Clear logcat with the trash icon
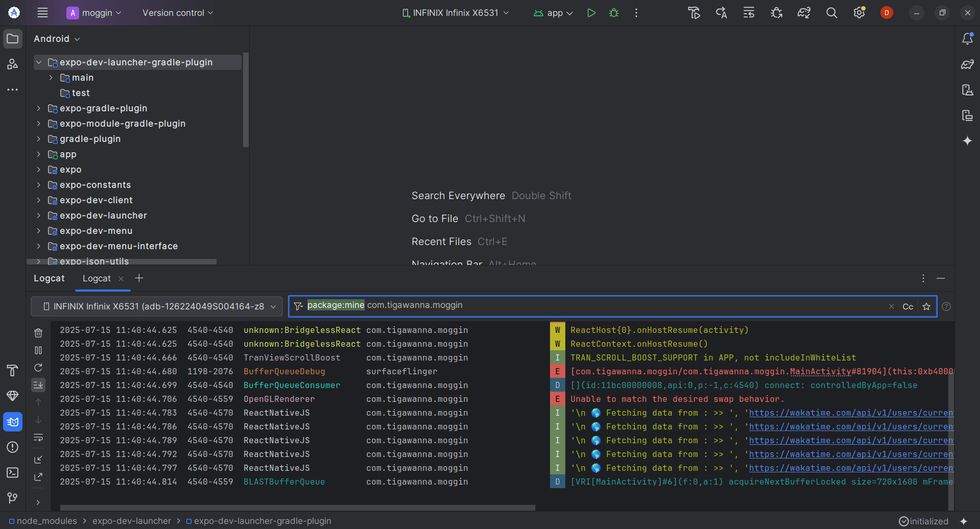This screenshot has width=980, height=529. coord(38,333)
